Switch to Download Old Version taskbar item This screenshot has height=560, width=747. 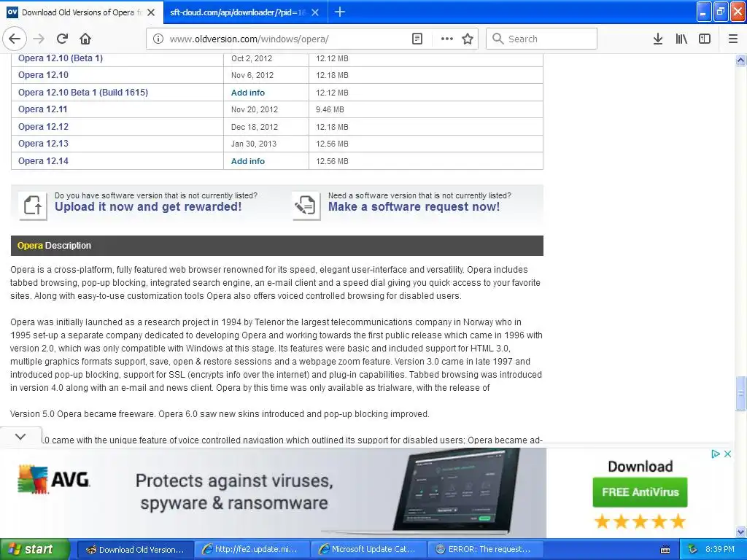click(x=135, y=550)
